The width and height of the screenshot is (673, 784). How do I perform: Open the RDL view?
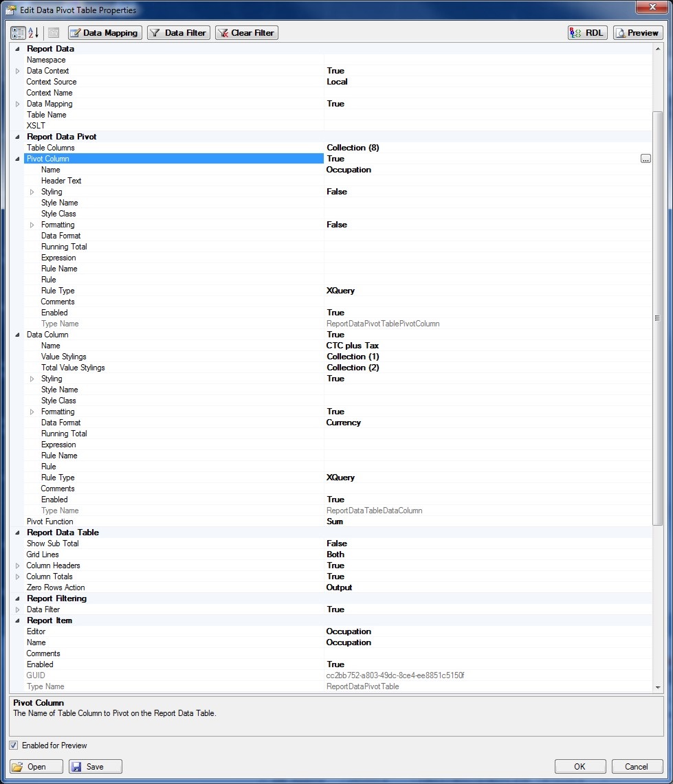click(588, 33)
